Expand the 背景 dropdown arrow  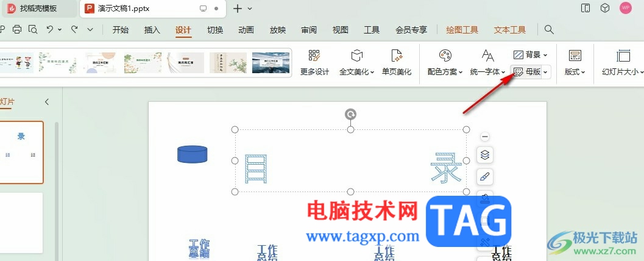(545, 55)
